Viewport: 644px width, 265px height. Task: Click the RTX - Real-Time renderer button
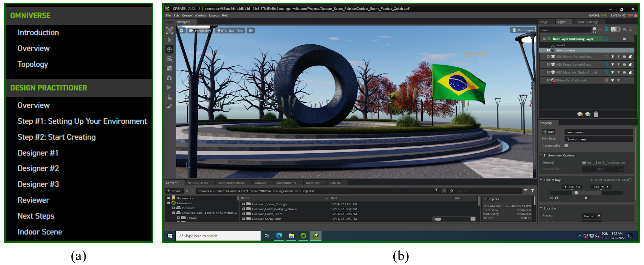click(x=230, y=31)
